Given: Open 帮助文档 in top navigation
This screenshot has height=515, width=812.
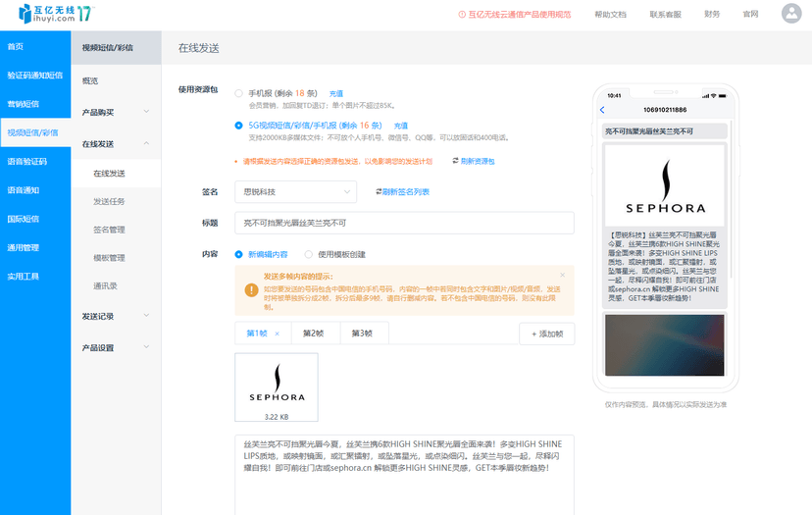Looking at the screenshot, I should pyautogui.click(x=611, y=15).
